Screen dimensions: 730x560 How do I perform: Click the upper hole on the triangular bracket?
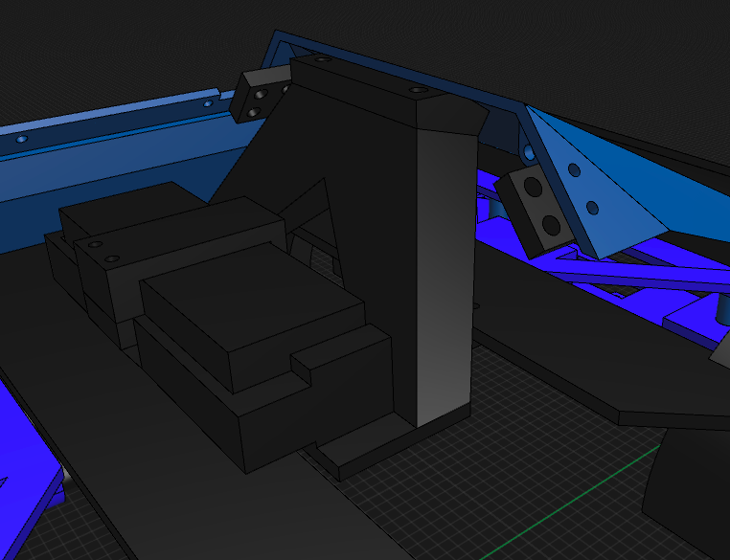[574, 169]
